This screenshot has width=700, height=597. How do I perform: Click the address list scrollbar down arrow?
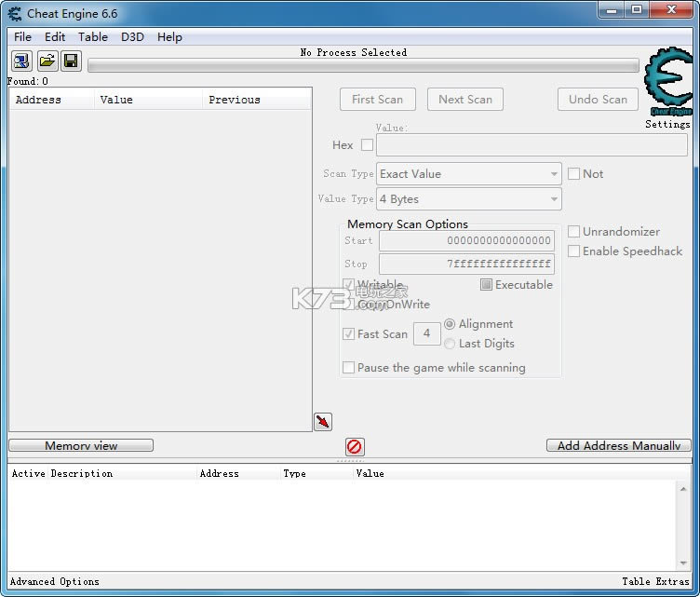pos(683,563)
